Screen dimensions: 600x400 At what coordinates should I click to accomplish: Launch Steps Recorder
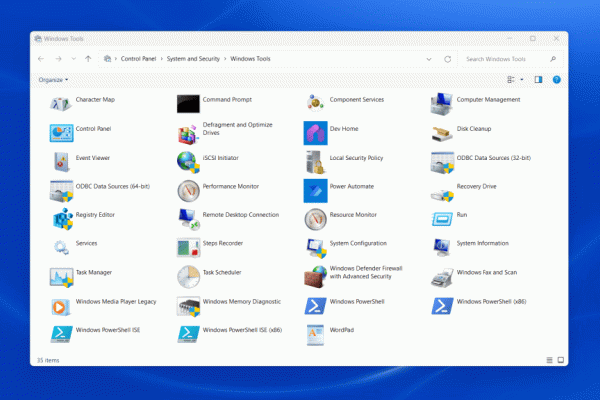point(189,245)
